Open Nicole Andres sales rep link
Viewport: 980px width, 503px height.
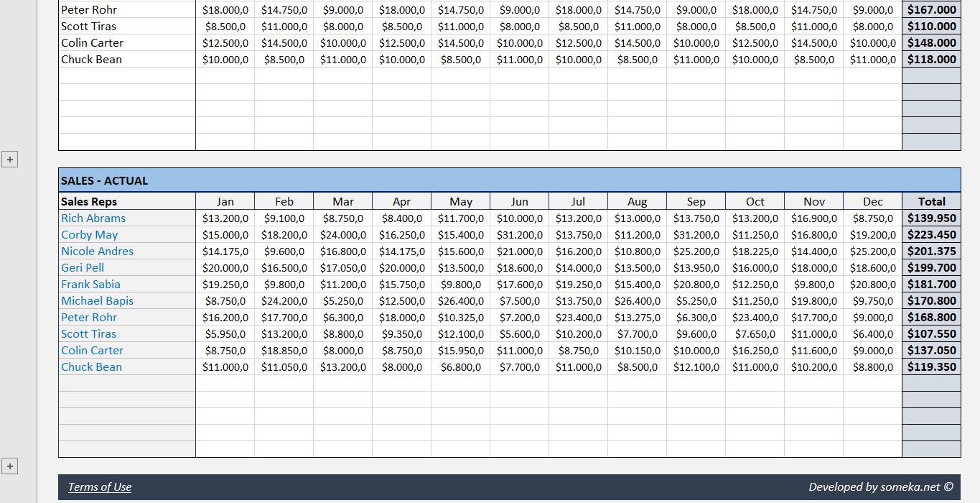pyautogui.click(x=97, y=251)
